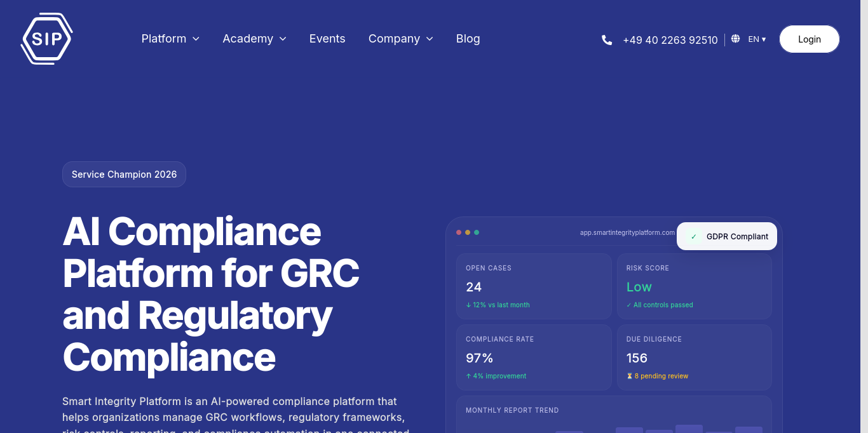The height and width of the screenshot is (433, 868).
Task: Open the Company navigation item
Action: click(x=394, y=39)
